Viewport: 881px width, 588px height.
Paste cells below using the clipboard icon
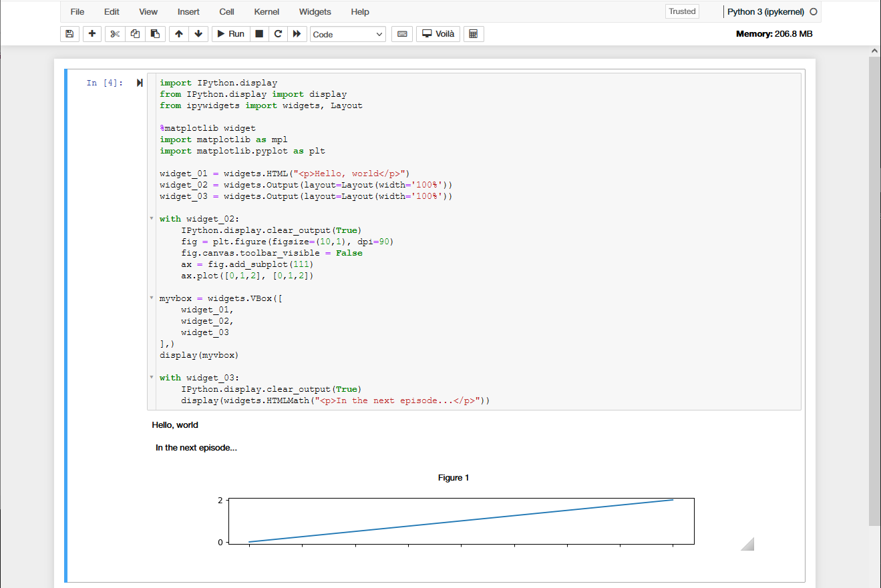155,33
